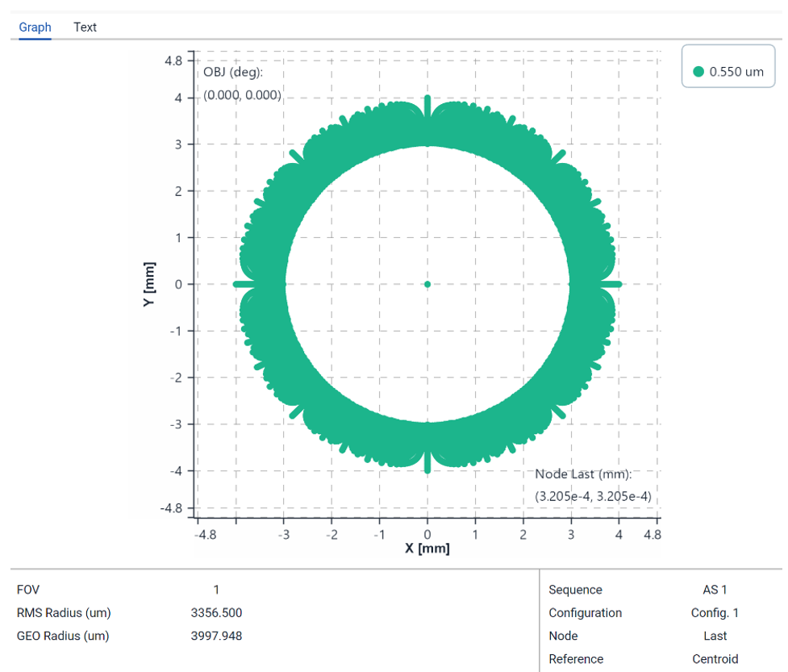Select the Graph tab

pyautogui.click(x=35, y=27)
